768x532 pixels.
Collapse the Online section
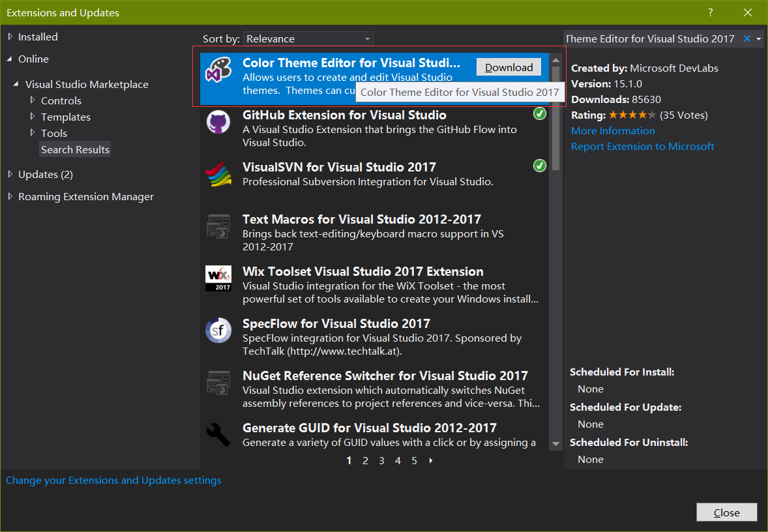31,59
